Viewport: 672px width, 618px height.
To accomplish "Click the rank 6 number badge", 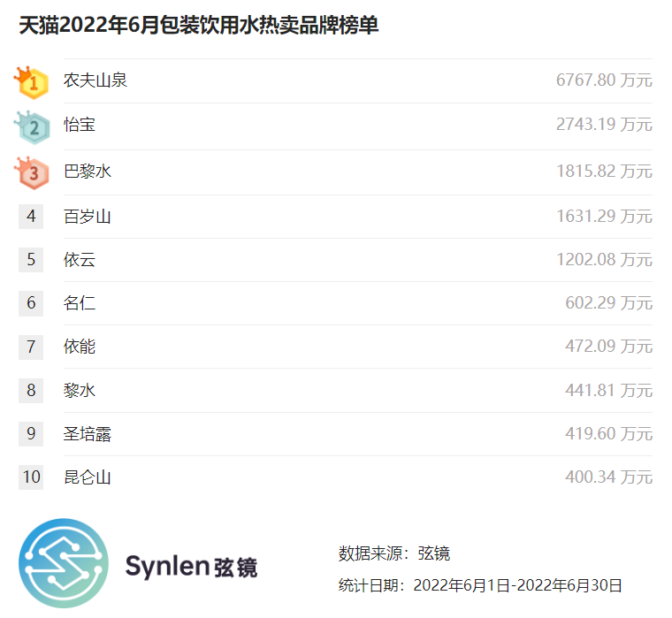I will (31, 303).
